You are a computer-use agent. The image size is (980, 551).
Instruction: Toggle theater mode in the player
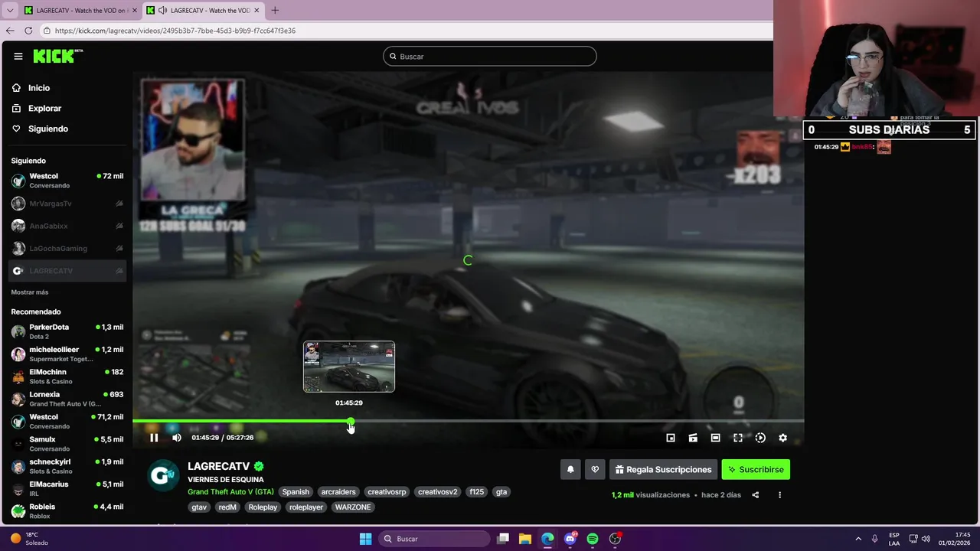coord(715,438)
